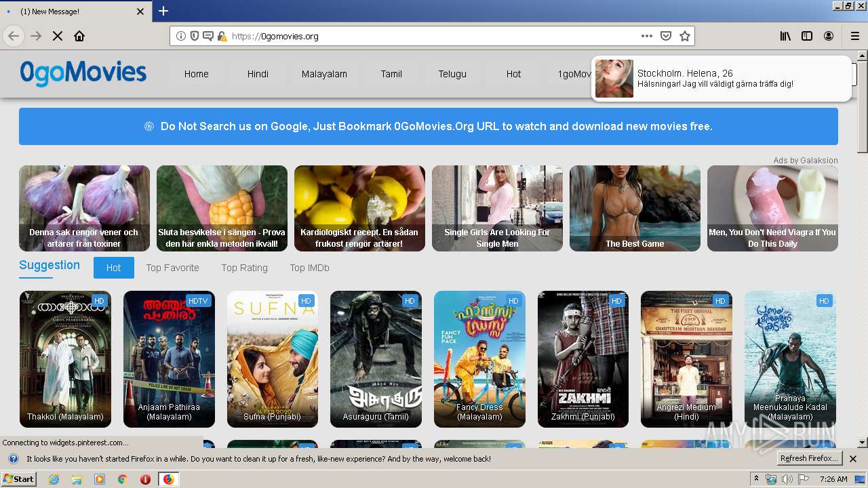Click the blue bookmark announcement banner
The height and width of the screenshot is (488, 868).
click(x=429, y=126)
